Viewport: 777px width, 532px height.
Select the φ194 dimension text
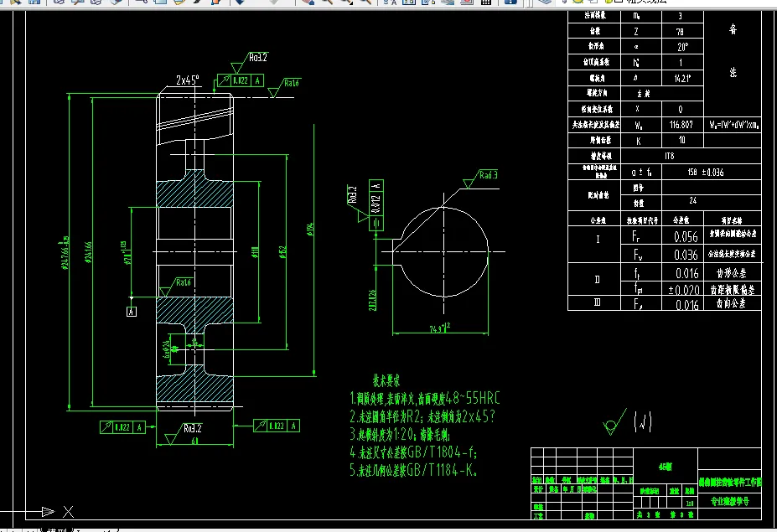[x=311, y=229]
